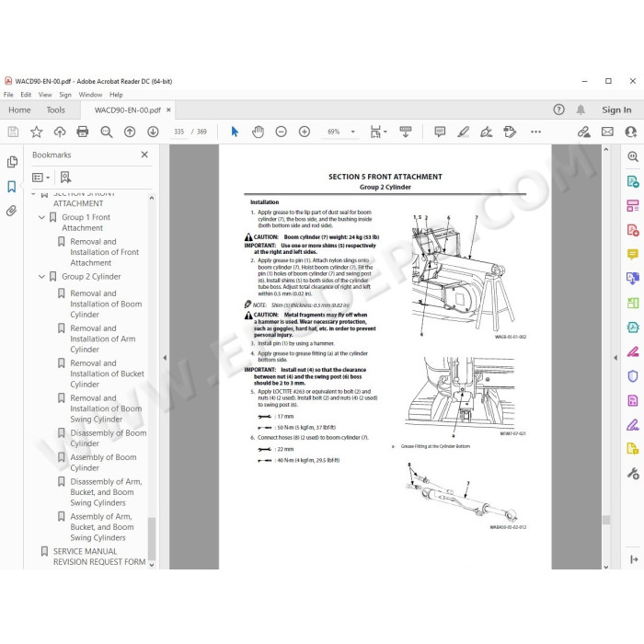Viewport: 644px width, 644px height.
Task: Send file by email envelope
Action: 607,132
